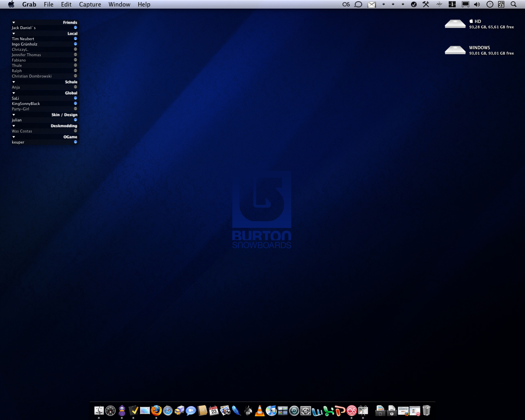525x420 pixels.
Task: Open the checkmark notepad app in dock
Action: click(133, 411)
